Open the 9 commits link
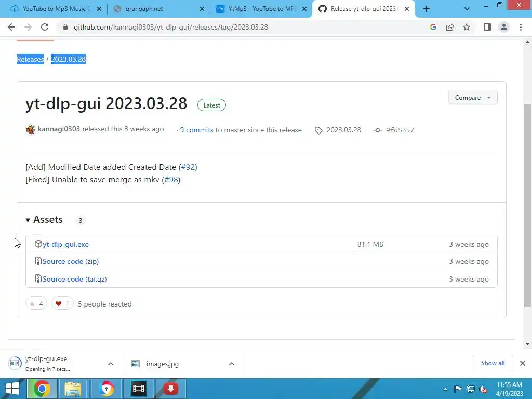This screenshot has height=399, width=532. tap(197, 130)
